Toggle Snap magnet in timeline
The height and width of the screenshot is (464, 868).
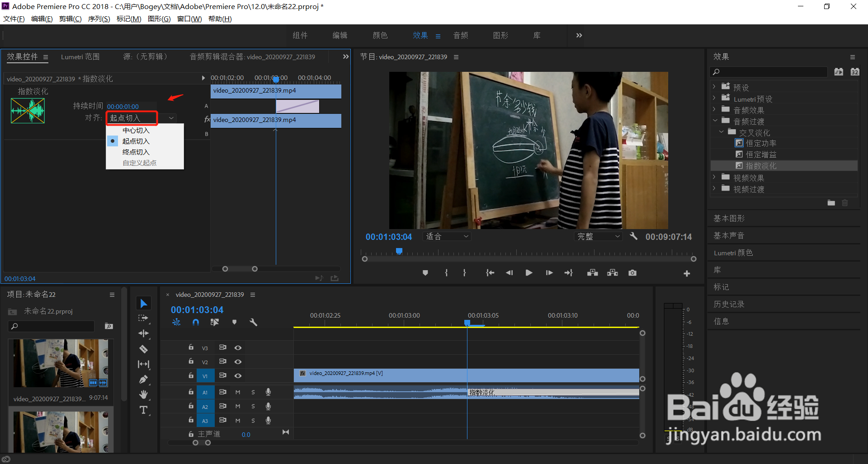[x=195, y=322]
